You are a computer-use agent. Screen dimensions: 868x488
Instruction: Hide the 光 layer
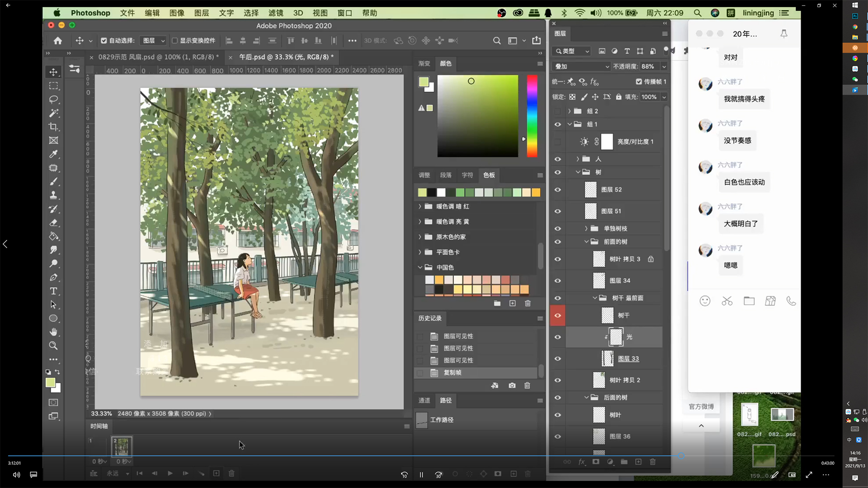pos(557,337)
